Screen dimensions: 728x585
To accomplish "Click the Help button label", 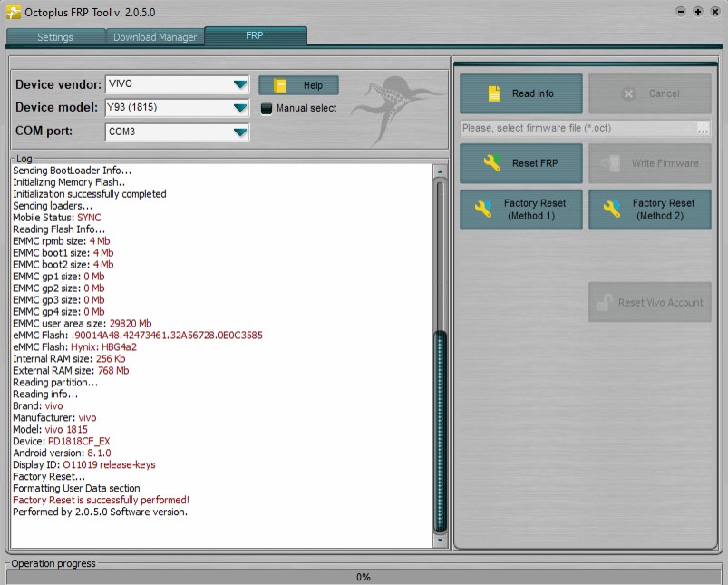I will click(x=313, y=85).
